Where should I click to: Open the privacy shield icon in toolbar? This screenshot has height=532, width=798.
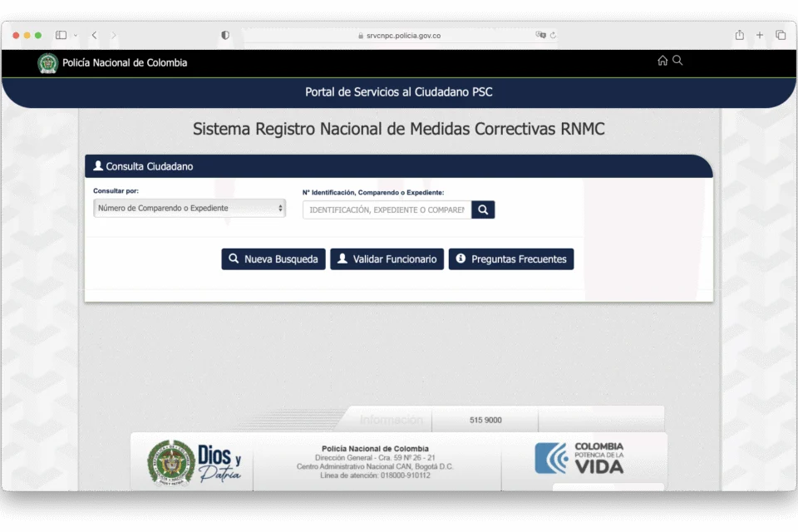click(x=225, y=35)
